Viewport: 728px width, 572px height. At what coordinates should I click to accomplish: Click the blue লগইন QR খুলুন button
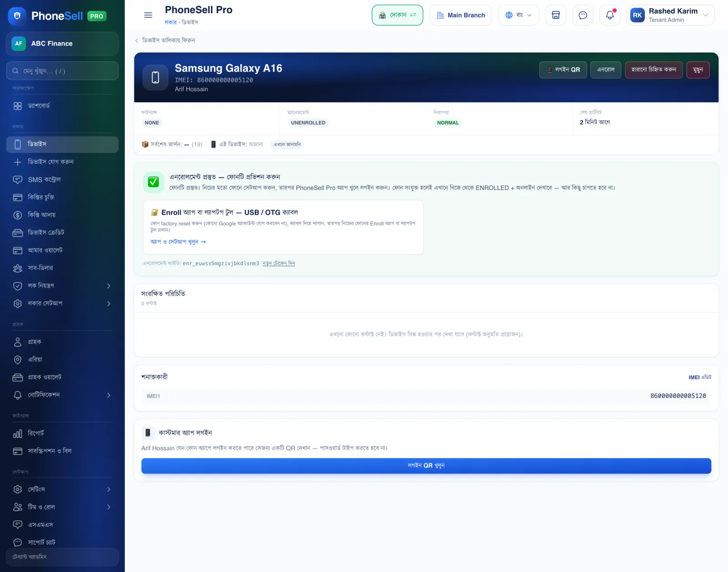[x=426, y=466]
